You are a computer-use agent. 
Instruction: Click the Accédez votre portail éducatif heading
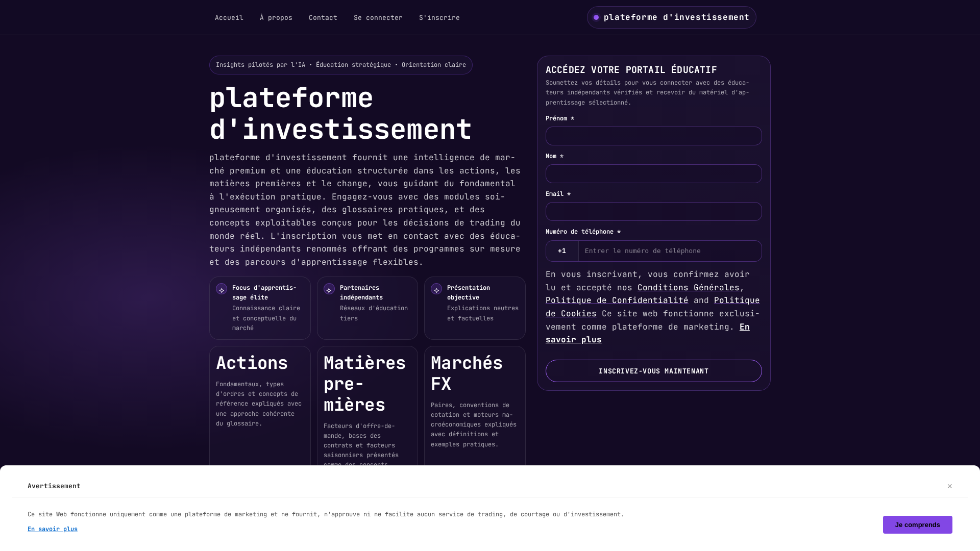pyautogui.click(x=631, y=70)
